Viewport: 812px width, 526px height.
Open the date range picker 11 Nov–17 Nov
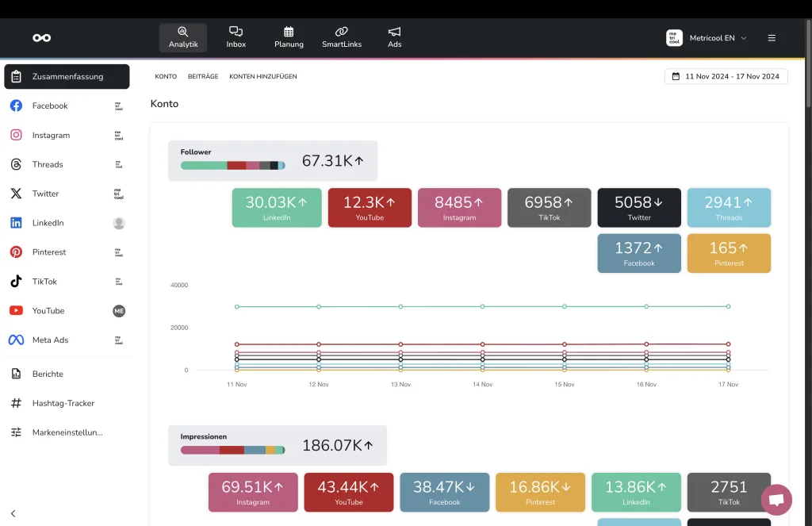click(x=726, y=77)
